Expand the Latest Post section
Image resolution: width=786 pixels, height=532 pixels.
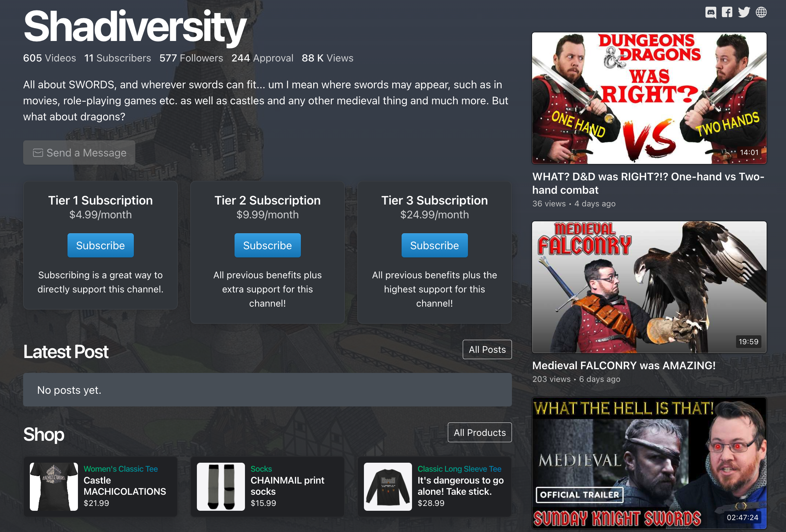(487, 349)
